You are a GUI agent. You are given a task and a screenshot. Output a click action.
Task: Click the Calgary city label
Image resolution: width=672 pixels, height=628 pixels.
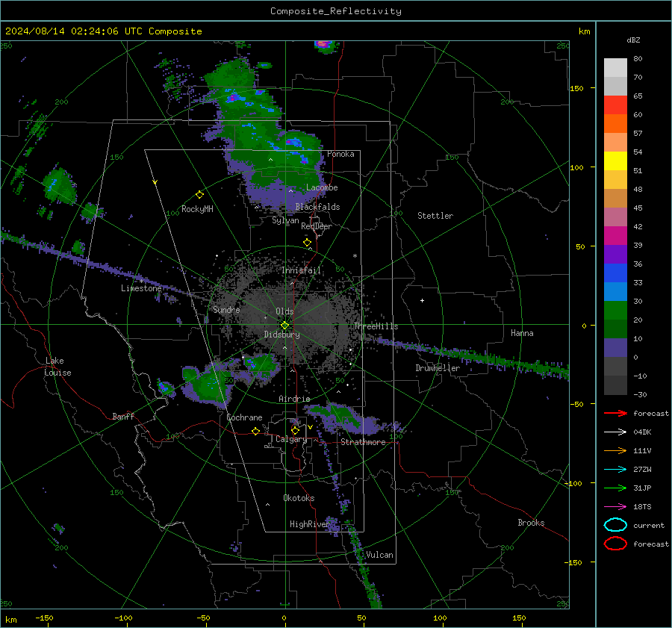click(291, 439)
